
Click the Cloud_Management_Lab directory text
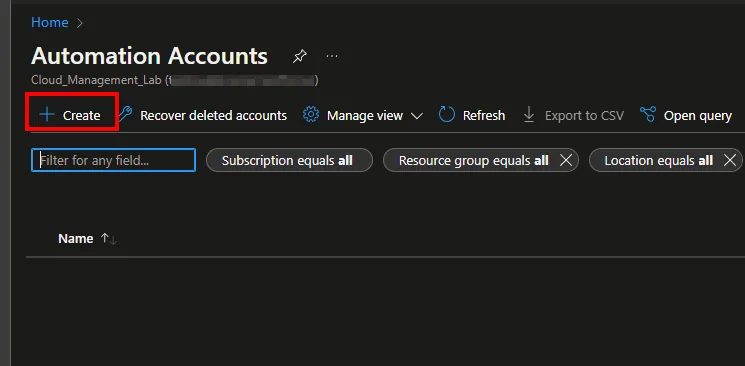coord(96,80)
